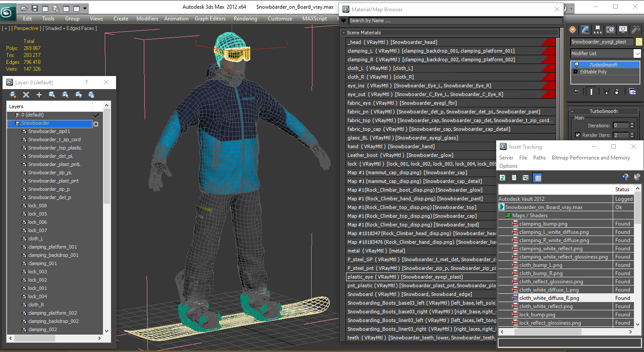Click Add Selected Objects plus icon
The height and width of the screenshot is (352, 644).
(39, 94)
